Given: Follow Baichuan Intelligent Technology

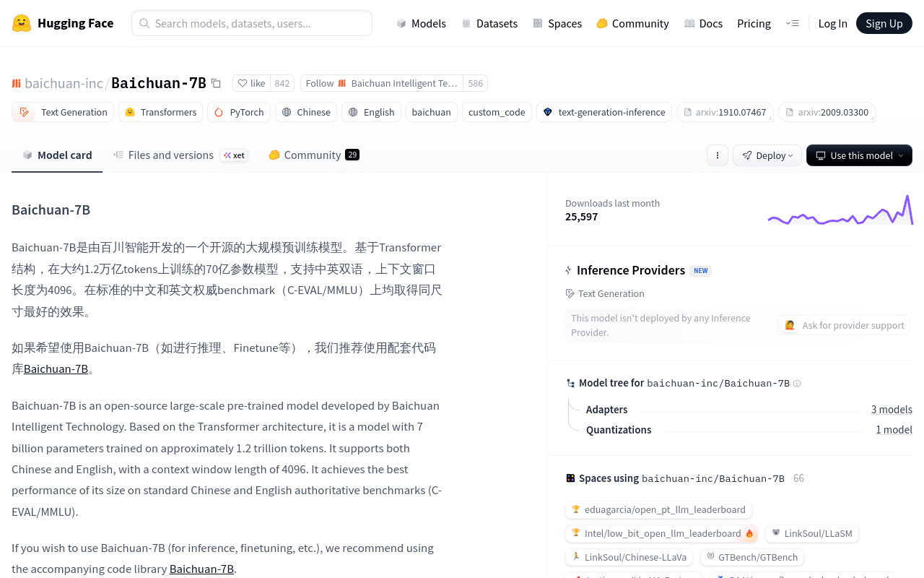Looking at the screenshot, I should coord(382,83).
